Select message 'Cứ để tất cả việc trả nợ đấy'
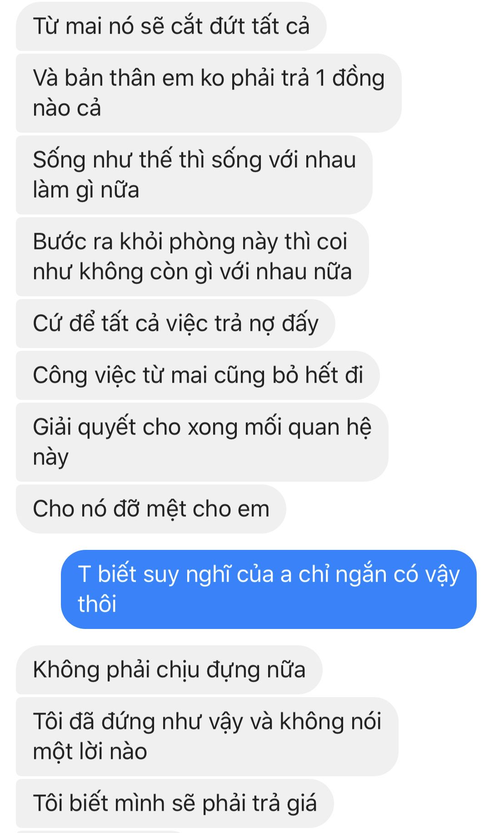Screen dimensions: 504x833 tap(175, 324)
